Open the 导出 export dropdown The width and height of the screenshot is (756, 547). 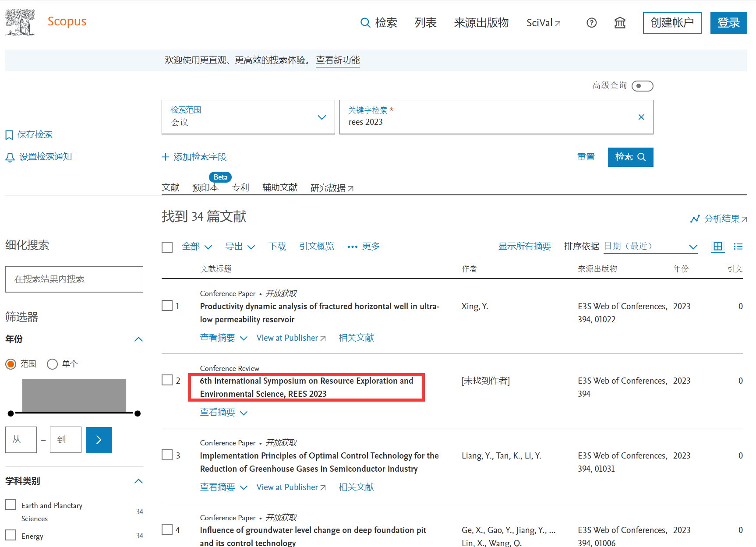(240, 247)
